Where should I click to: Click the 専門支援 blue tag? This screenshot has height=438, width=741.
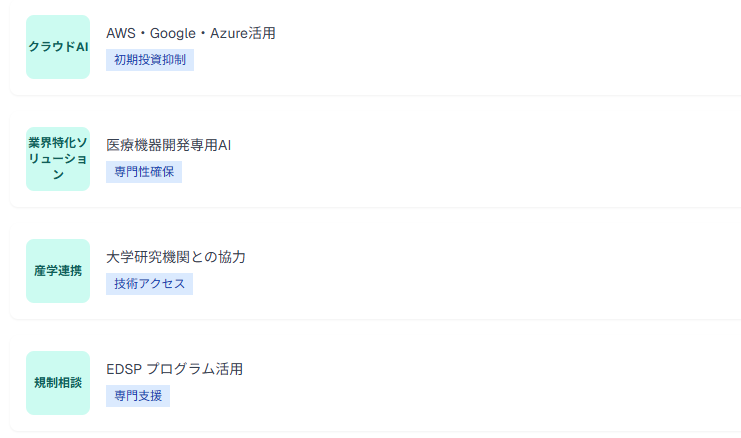coord(138,396)
